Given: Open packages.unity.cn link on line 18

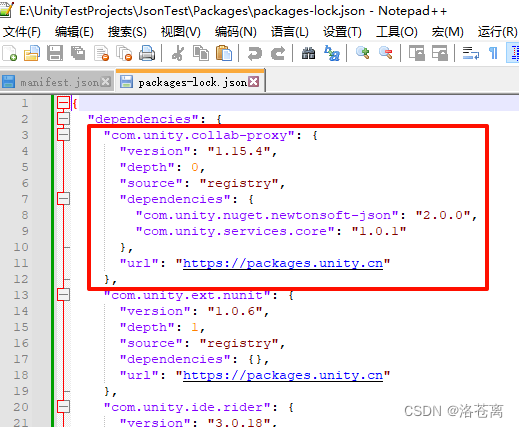Looking at the screenshot, I should click(x=283, y=375).
